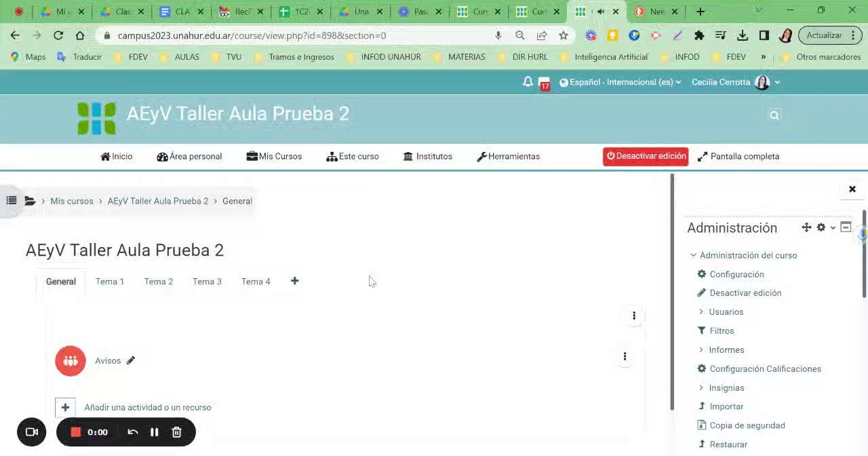The height and width of the screenshot is (456, 868).
Task: Switch to the Tema 1 tab
Action: pos(110,282)
